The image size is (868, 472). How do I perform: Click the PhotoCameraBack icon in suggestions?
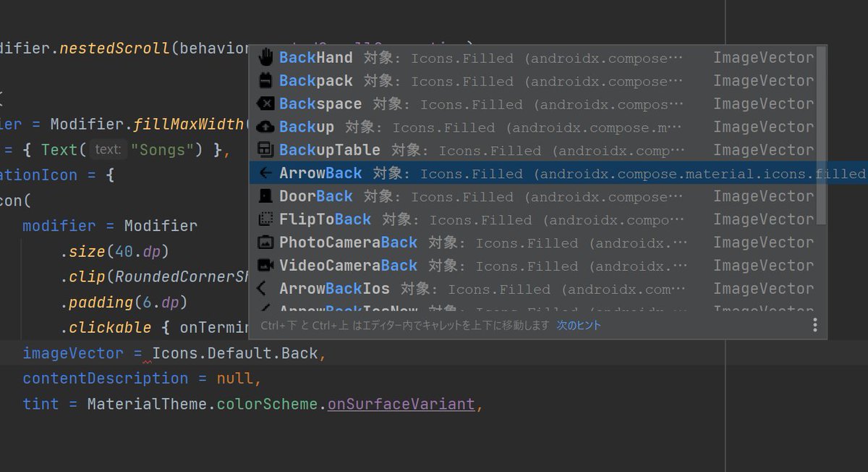point(265,243)
